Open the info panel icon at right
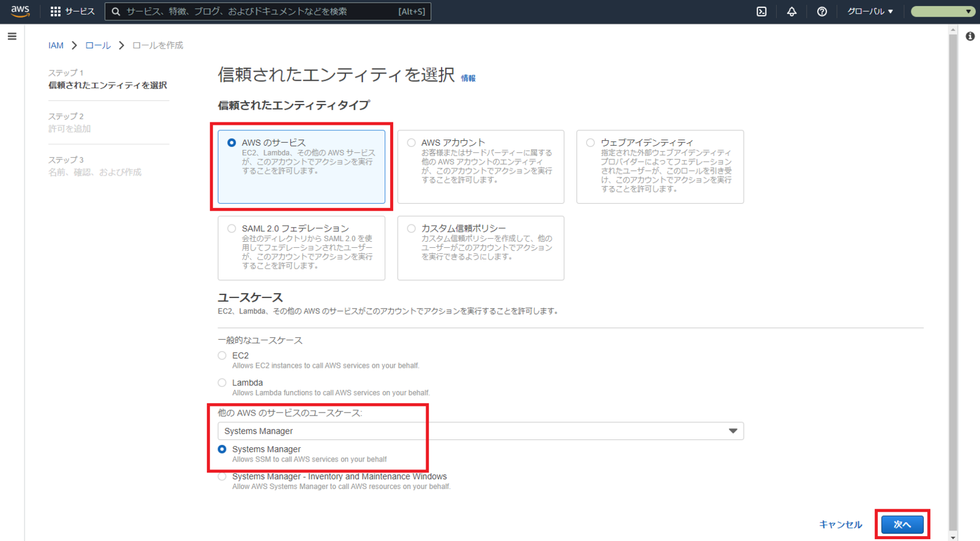 970,37
